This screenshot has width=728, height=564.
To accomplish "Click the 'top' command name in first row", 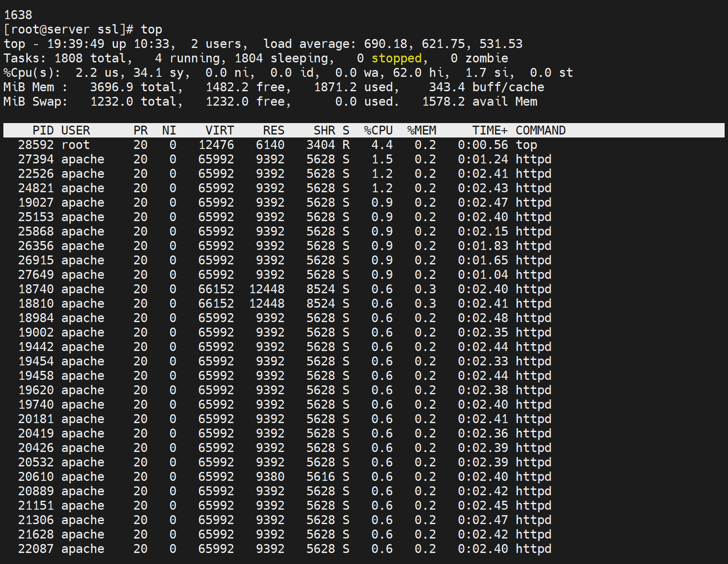I will pyautogui.click(x=526, y=145).
